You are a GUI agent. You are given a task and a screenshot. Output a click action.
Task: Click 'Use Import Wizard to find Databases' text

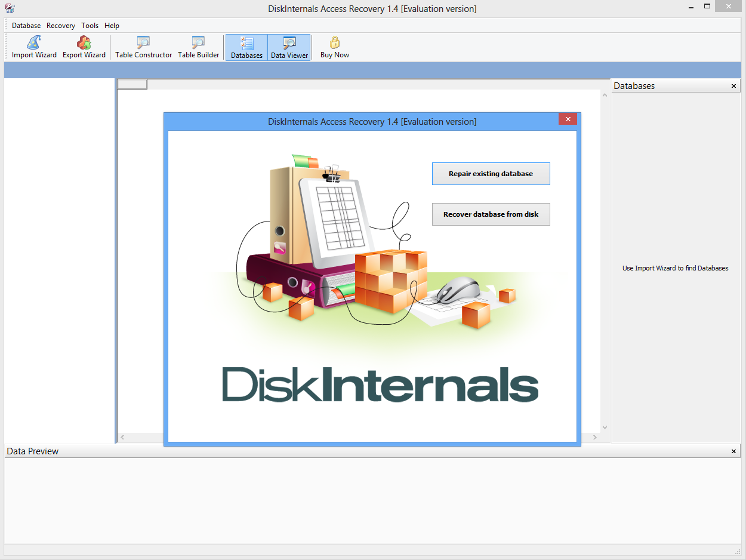[675, 268]
